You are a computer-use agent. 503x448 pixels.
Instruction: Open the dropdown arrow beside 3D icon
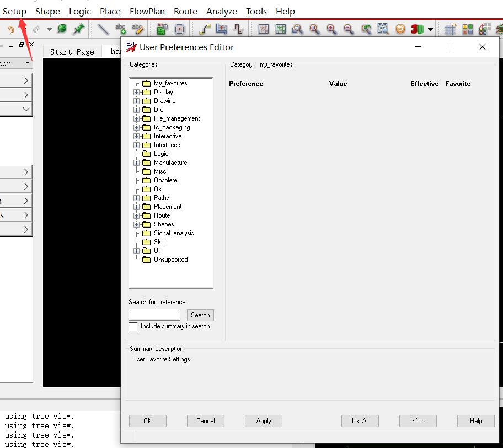431,30
